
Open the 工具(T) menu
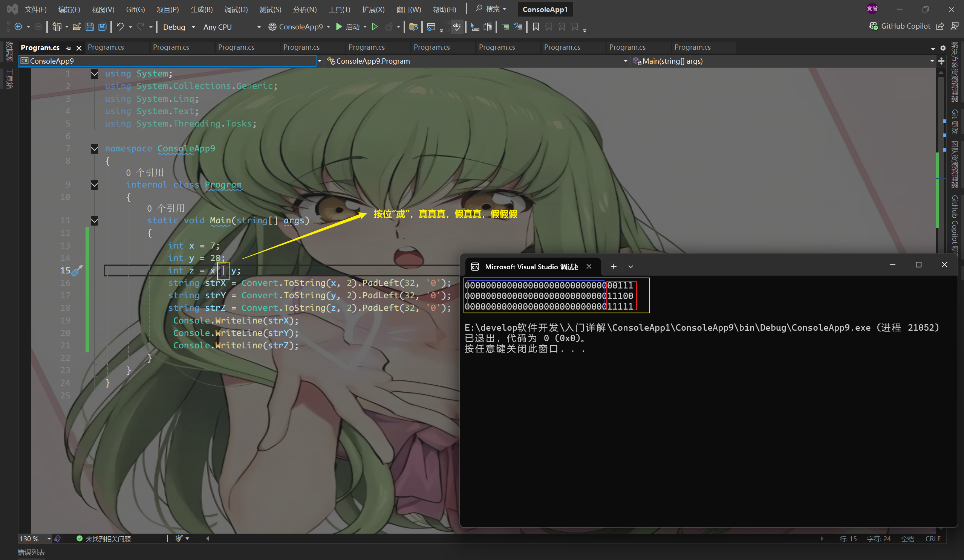tap(339, 9)
